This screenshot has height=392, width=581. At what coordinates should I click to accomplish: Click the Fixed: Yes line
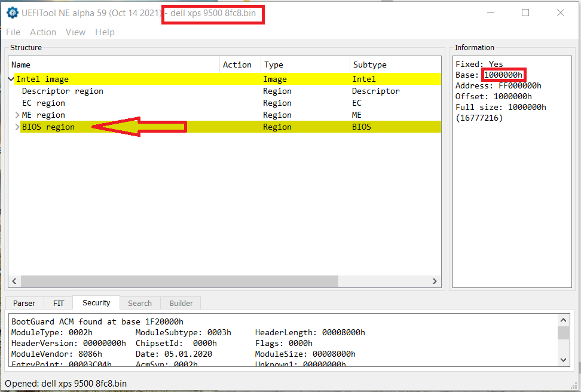tap(479, 64)
